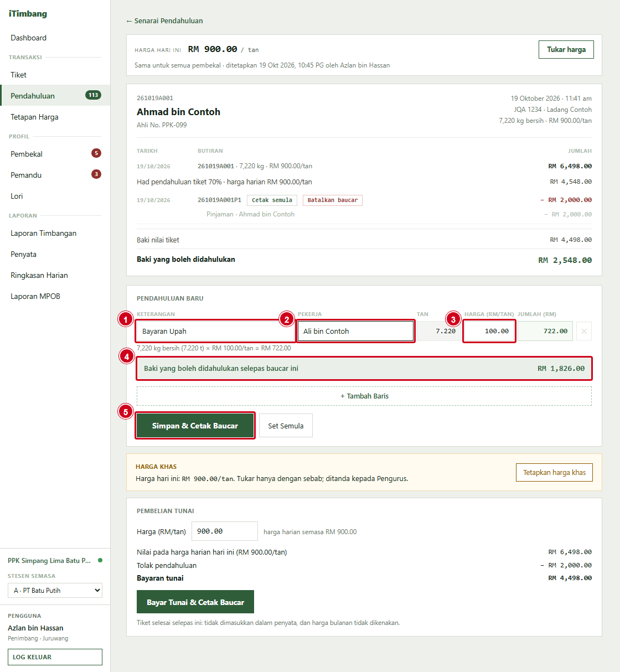Click the iTimbang logo
The height and width of the screenshot is (672, 620).
click(x=28, y=14)
